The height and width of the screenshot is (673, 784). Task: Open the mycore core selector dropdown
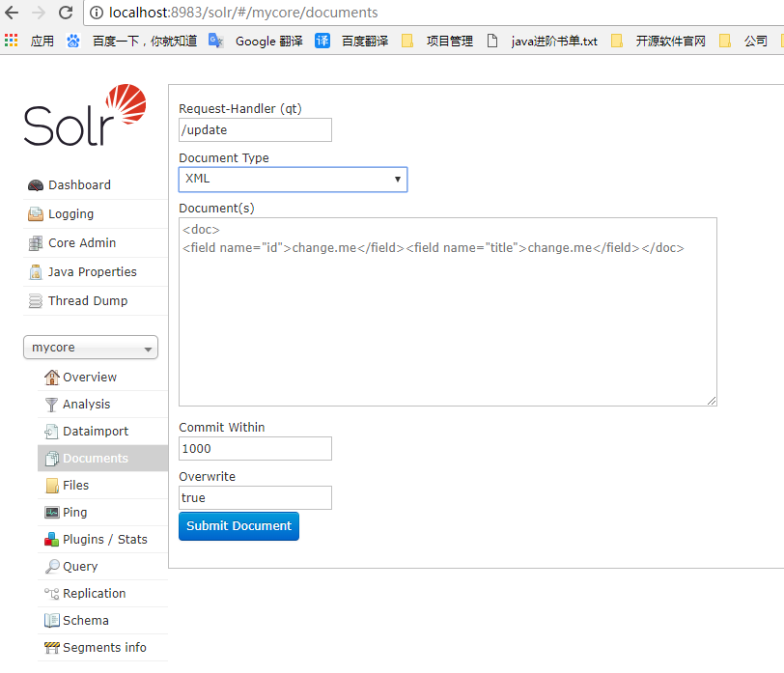(91, 348)
